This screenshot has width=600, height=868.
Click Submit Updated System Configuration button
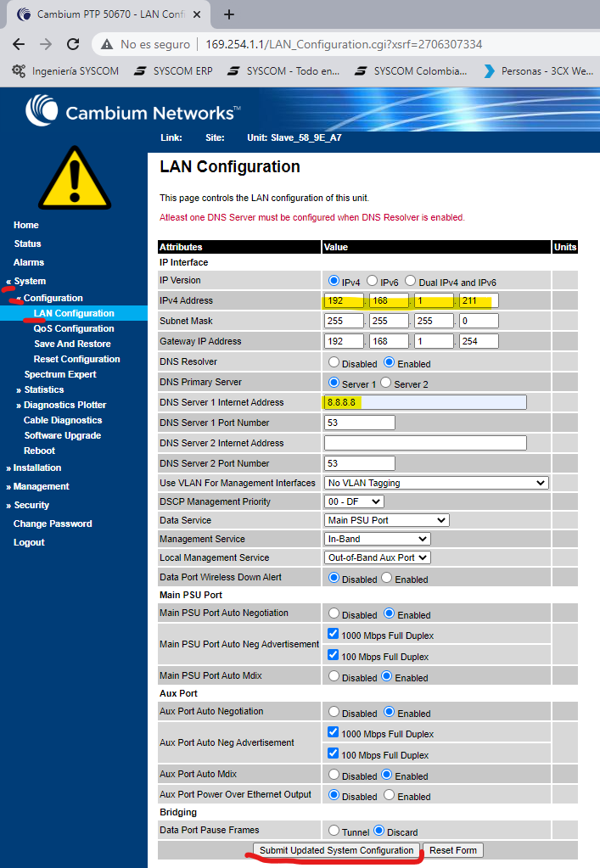(337, 850)
